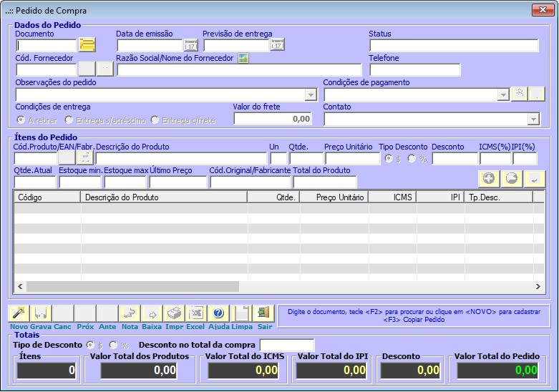Click the Novo toolbar icon
559x392 pixels.
pos(19,313)
